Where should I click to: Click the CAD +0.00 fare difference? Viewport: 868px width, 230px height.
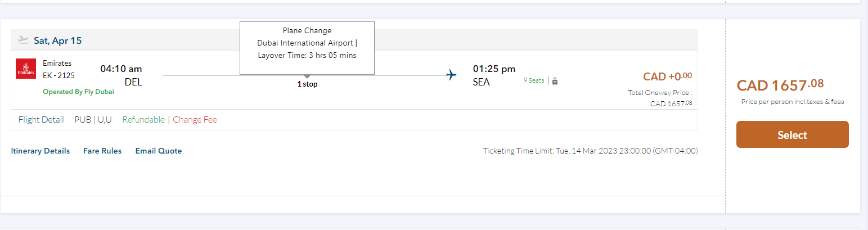(668, 76)
